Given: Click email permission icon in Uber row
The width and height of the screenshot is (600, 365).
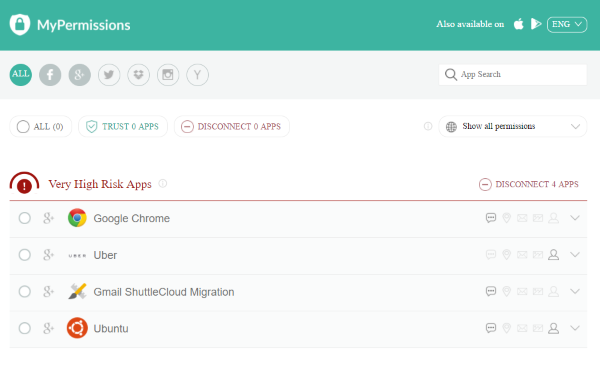Looking at the screenshot, I should [x=522, y=255].
